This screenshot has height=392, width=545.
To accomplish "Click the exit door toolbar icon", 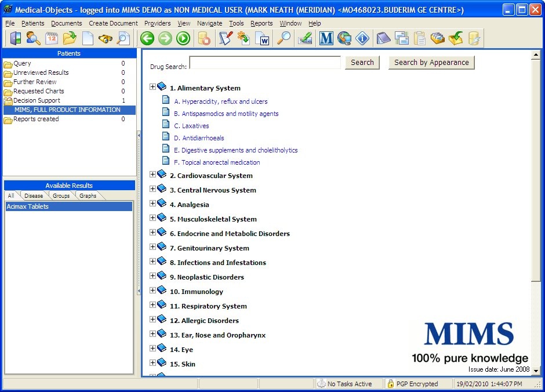I will point(15,38).
